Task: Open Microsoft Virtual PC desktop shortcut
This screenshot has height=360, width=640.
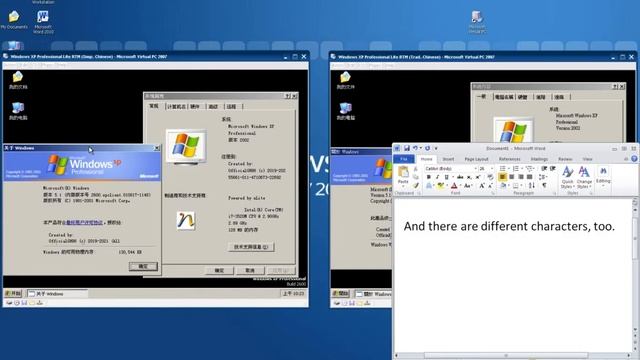Action: coord(477,22)
